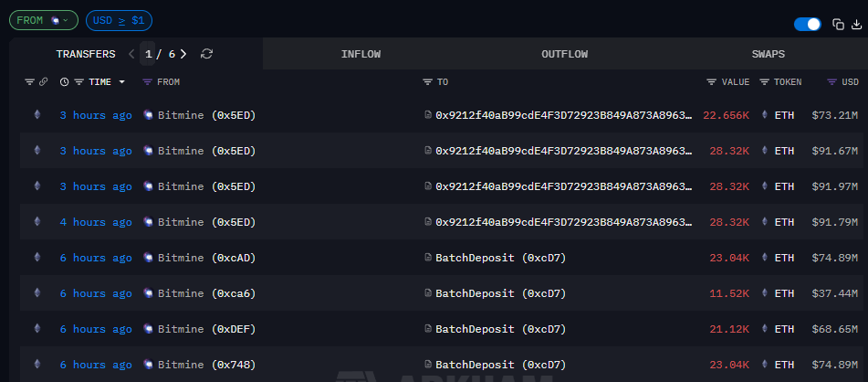
Task: Open Bitmine (0xca6) sender entity
Action: coord(206,293)
